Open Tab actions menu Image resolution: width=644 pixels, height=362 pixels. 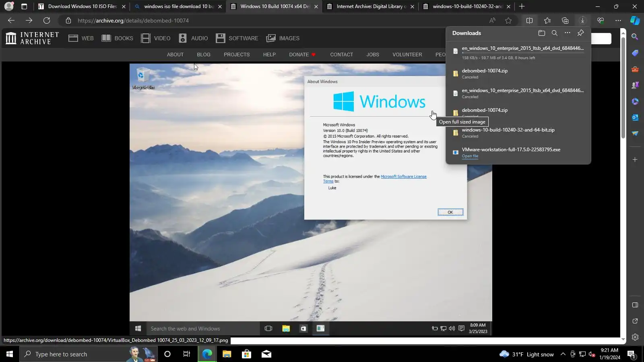click(x=24, y=6)
